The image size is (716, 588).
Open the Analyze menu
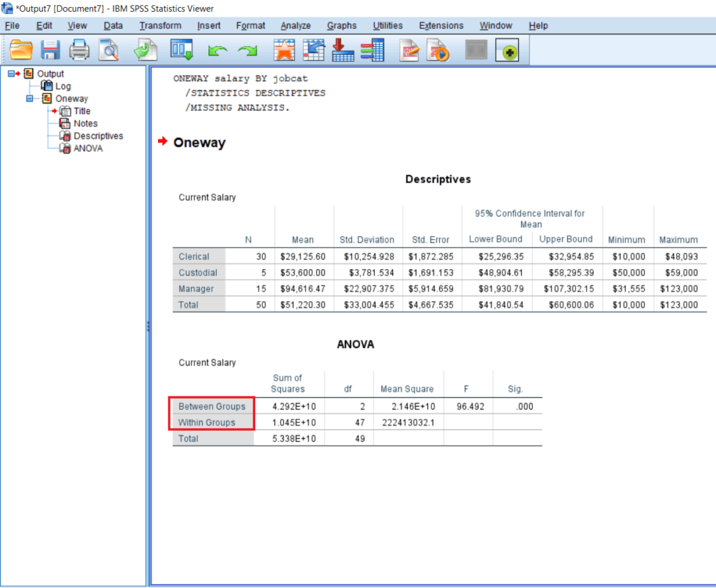click(x=296, y=25)
